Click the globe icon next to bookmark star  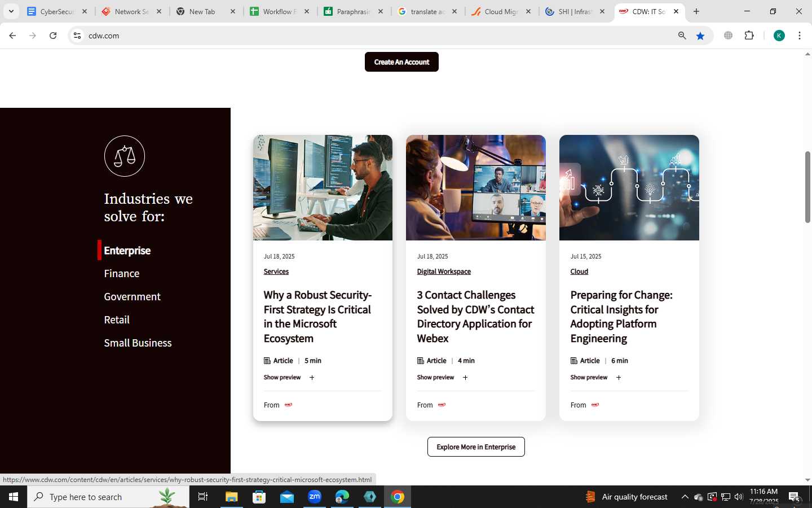tap(729, 36)
